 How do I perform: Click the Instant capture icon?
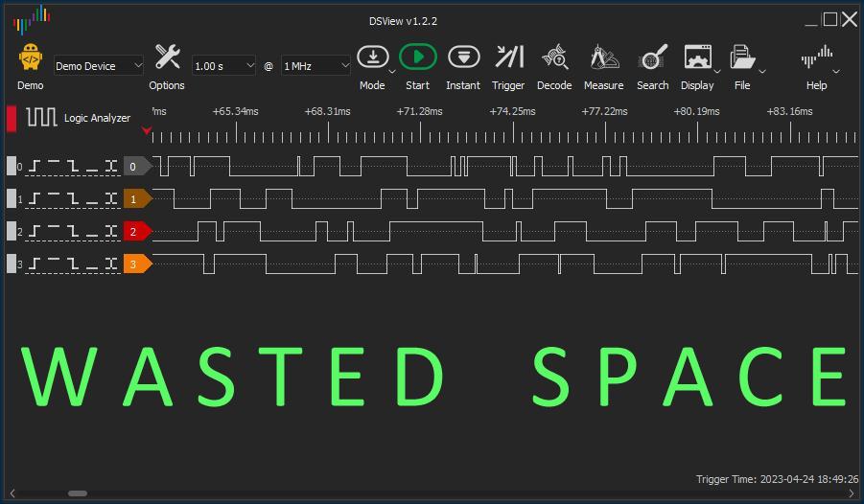click(463, 57)
